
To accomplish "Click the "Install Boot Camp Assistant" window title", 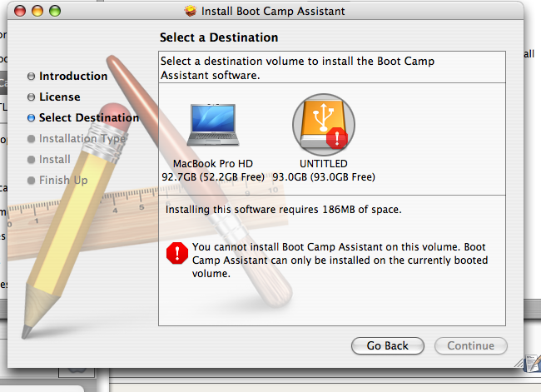I will (273, 11).
